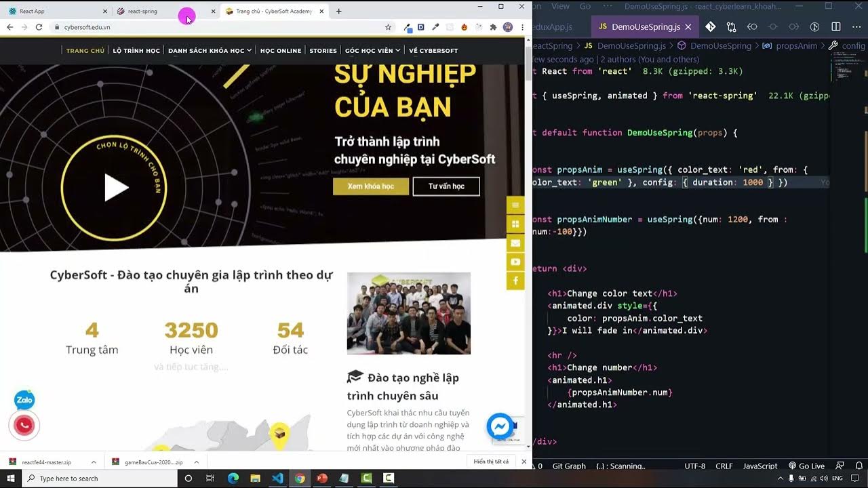This screenshot has width=868, height=488.
Task: Expand DANH SÁCH KHÓA HỌC dropdown
Action: tap(210, 51)
